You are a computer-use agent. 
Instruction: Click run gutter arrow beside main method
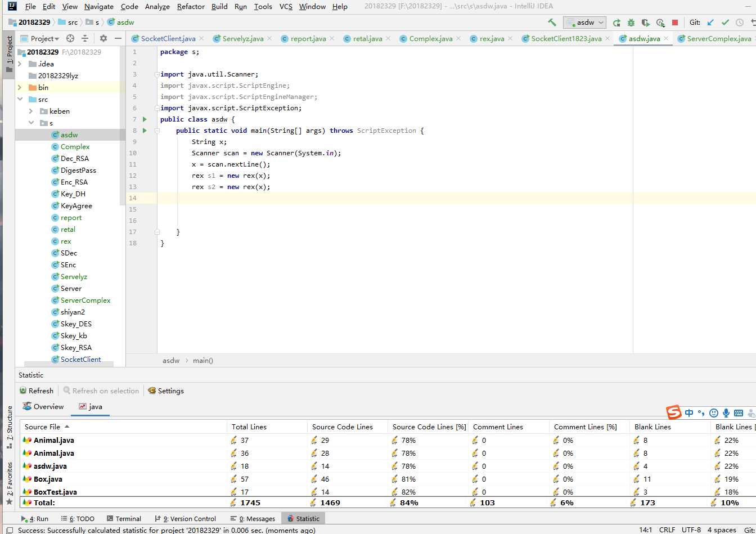click(x=145, y=131)
